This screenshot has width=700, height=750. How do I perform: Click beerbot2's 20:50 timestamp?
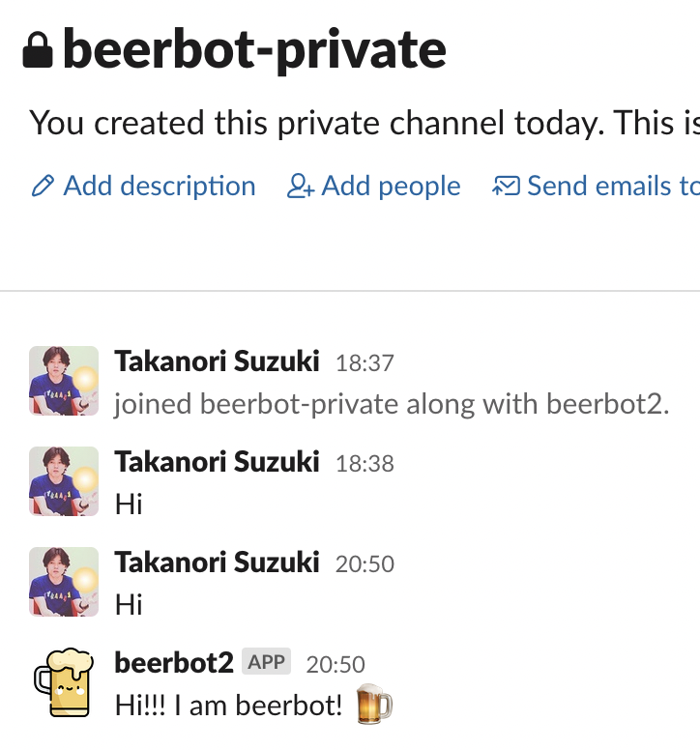point(335,664)
